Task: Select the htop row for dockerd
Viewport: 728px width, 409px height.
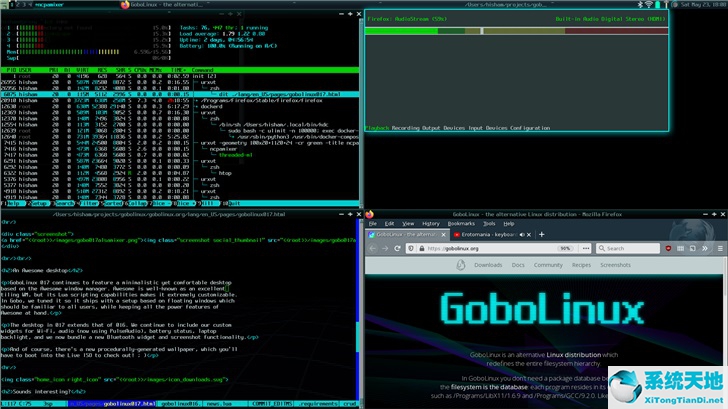Action: [180, 106]
